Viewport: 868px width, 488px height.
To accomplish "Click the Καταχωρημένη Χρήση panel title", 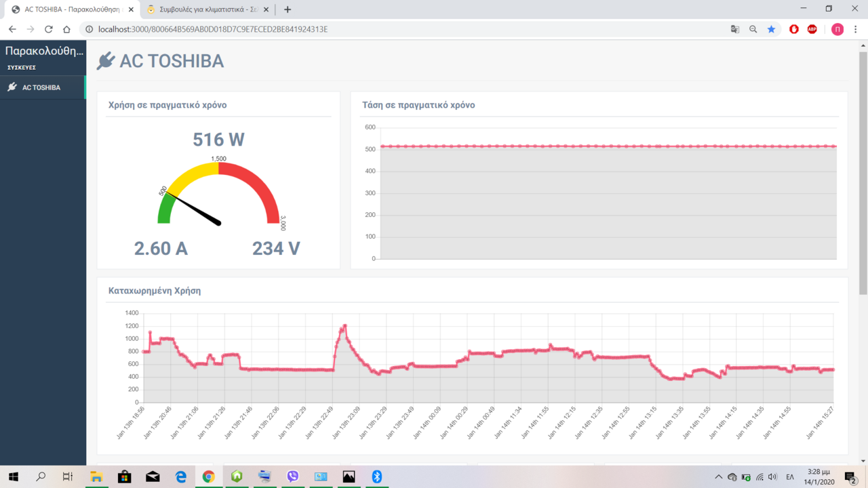I will coord(155,291).
